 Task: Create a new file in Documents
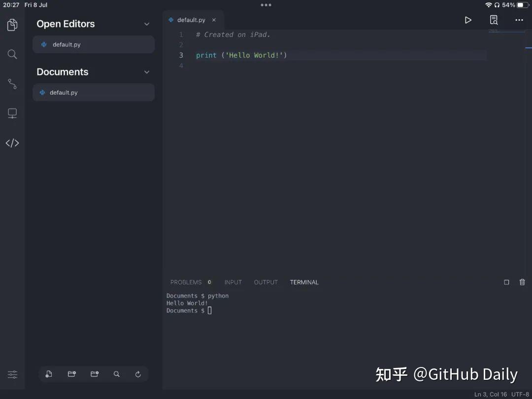pos(48,374)
